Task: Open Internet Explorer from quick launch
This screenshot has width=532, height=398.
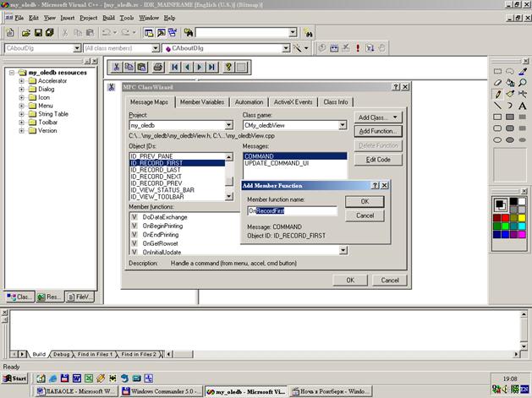Action: (53, 379)
